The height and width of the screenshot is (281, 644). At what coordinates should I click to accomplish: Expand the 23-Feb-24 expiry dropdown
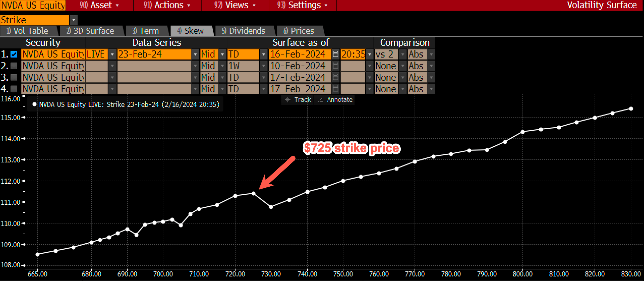(x=195, y=54)
